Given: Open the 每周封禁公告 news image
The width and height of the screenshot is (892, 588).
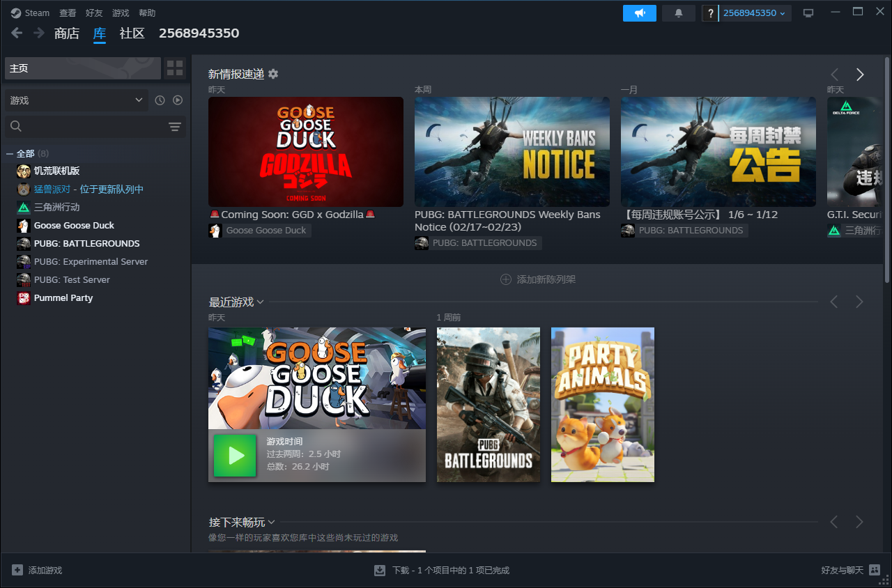Looking at the screenshot, I should 718,151.
